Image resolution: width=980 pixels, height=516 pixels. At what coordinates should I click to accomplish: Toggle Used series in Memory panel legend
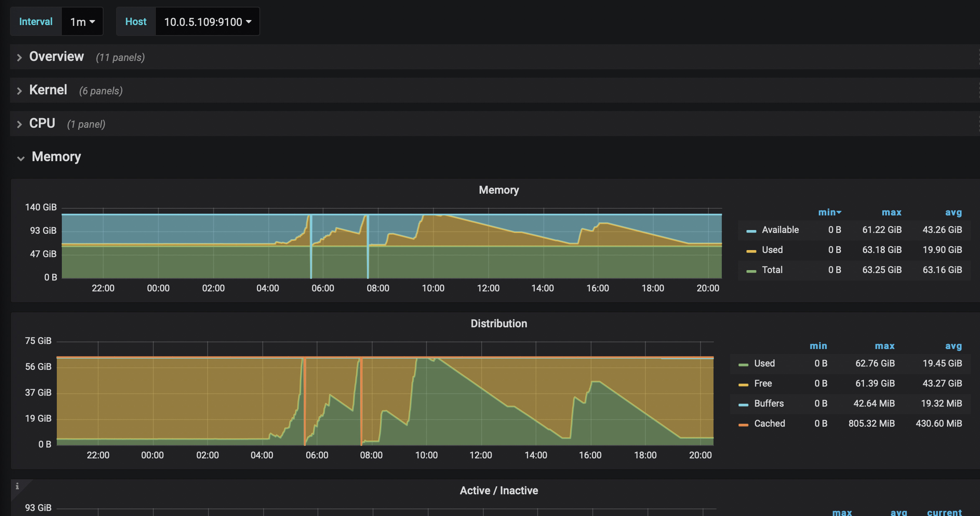click(x=772, y=250)
